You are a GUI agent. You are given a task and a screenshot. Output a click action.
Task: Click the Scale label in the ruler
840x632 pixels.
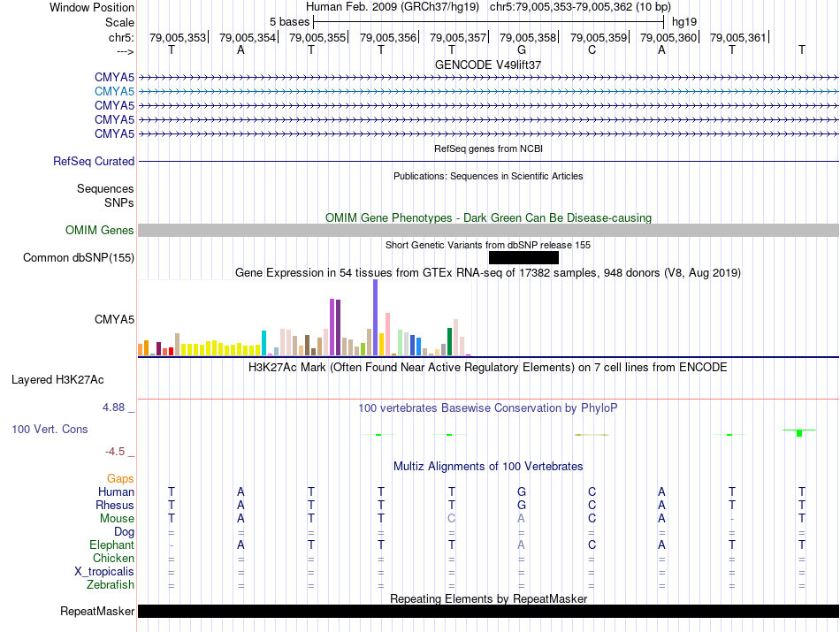pos(119,22)
